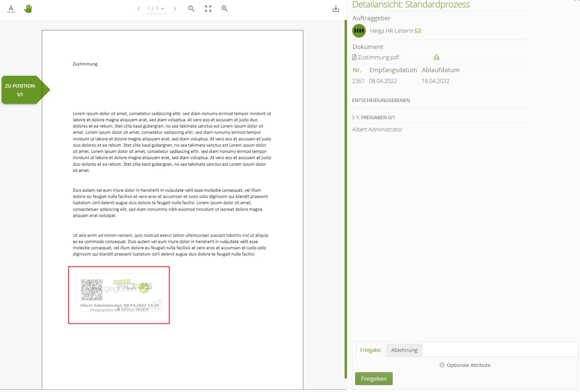The image size is (580, 392).
Task: Zoom in on the document
Action: pyautogui.click(x=225, y=9)
